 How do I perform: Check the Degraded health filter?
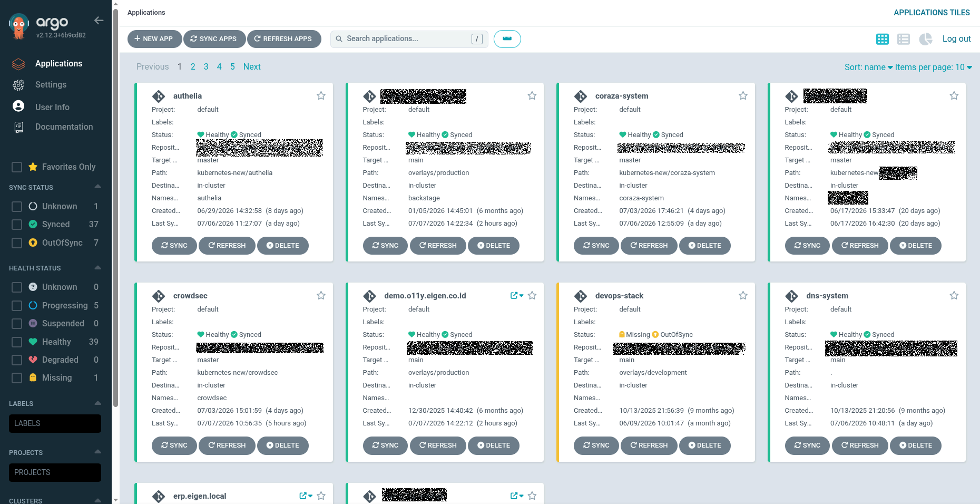pyautogui.click(x=17, y=360)
